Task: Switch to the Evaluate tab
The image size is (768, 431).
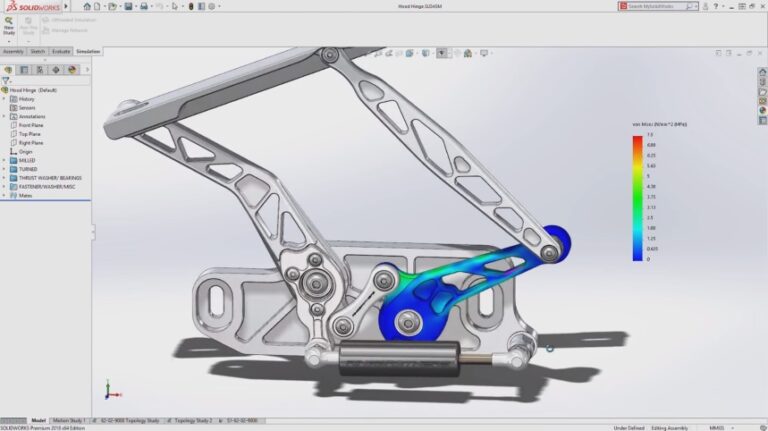Action: [61, 51]
